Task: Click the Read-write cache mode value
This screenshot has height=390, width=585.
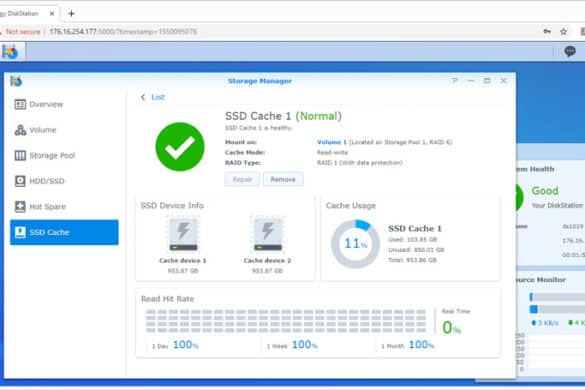Action: [332, 153]
